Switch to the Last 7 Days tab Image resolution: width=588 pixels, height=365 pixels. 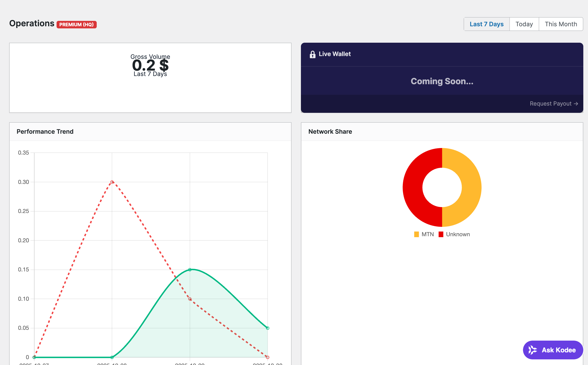[486, 24]
